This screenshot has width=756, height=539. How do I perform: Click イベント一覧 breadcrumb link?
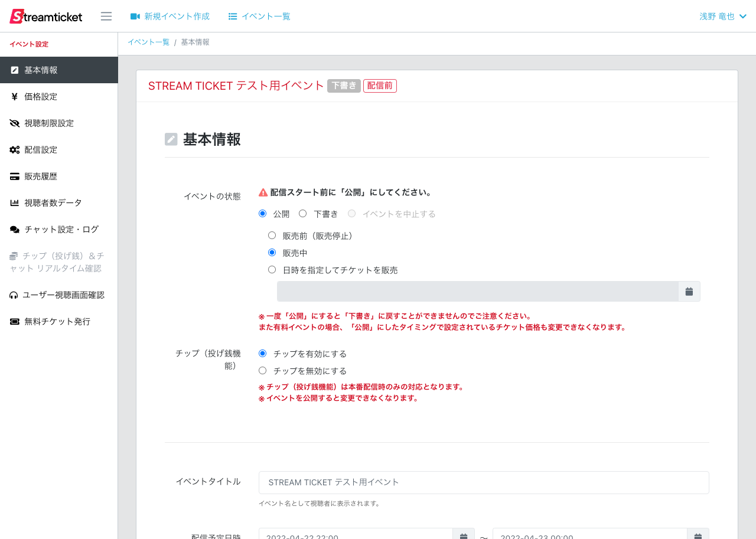(148, 43)
